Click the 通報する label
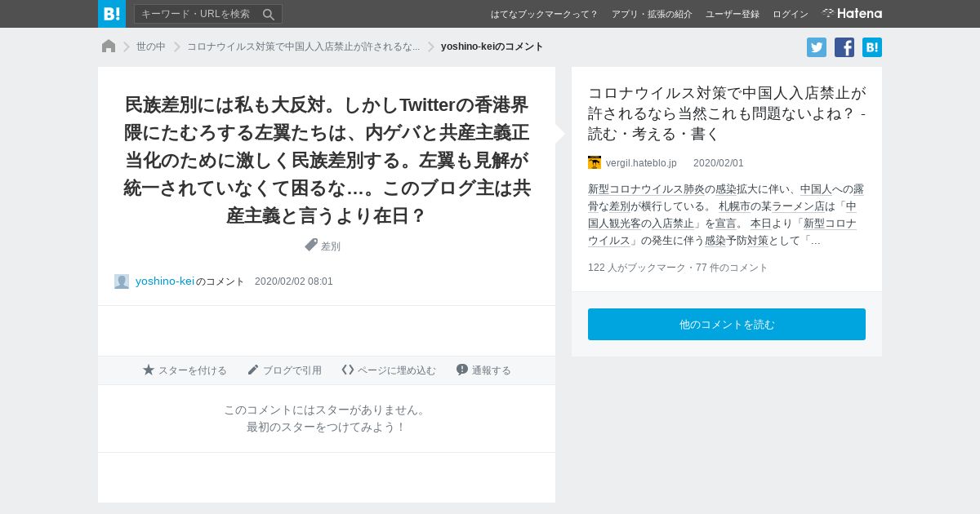Screen dimensions: 980x514 [492, 370]
